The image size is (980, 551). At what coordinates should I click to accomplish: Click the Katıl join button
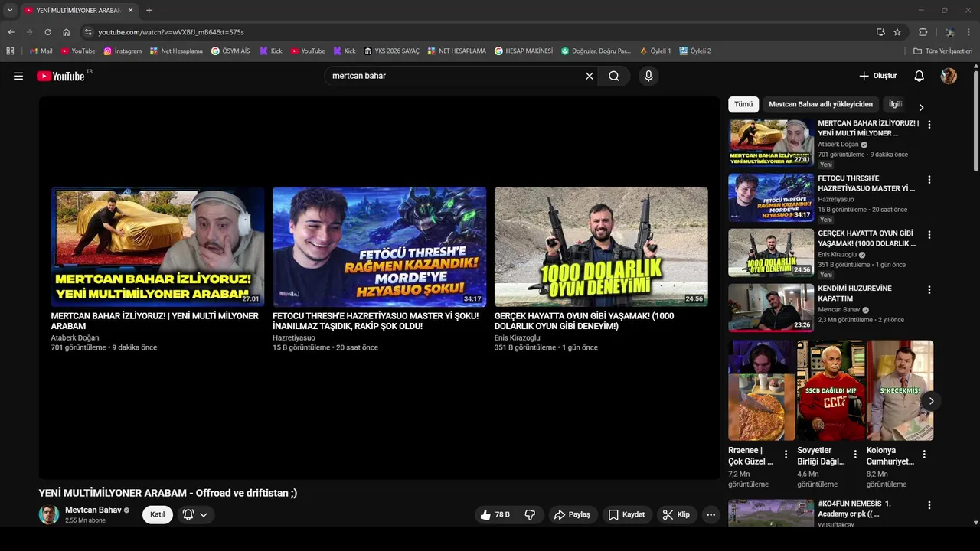click(x=158, y=514)
